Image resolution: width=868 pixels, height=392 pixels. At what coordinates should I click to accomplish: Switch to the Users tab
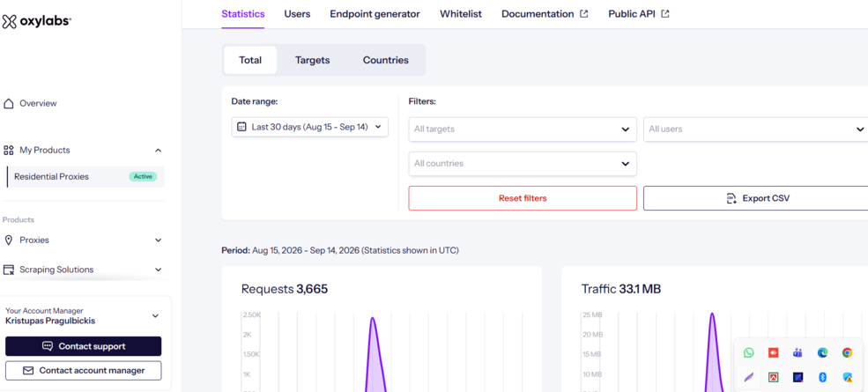[297, 14]
